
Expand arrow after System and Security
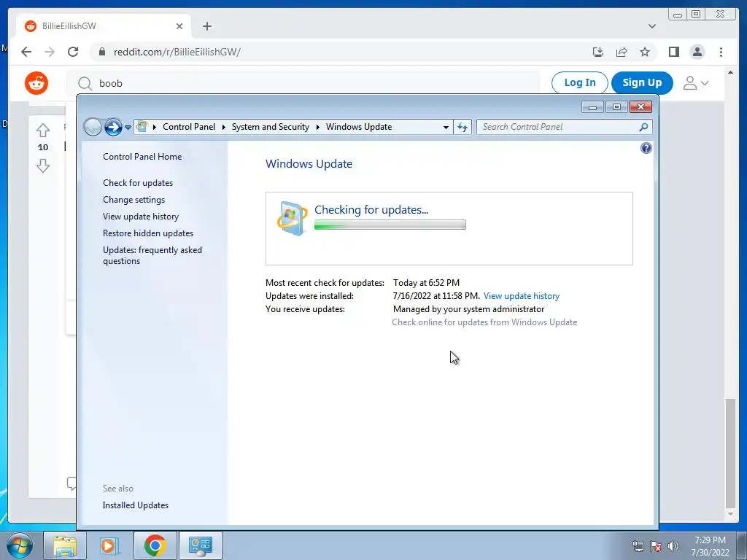click(318, 127)
